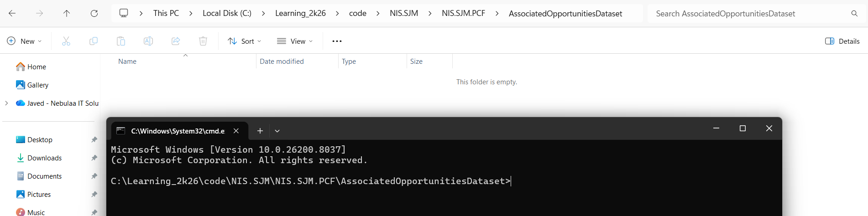This screenshot has height=216, width=868.
Task: Click NIS.SJM in the breadcrumb path
Action: (x=403, y=14)
